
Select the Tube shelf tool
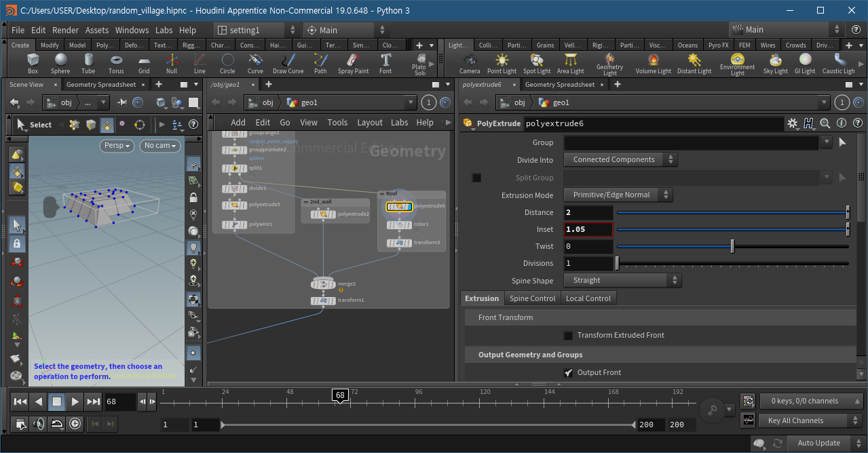[88, 63]
